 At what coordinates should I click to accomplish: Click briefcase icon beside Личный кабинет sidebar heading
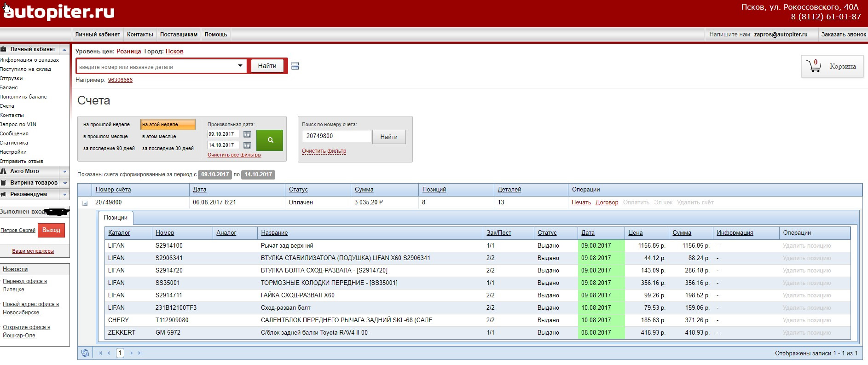point(4,49)
